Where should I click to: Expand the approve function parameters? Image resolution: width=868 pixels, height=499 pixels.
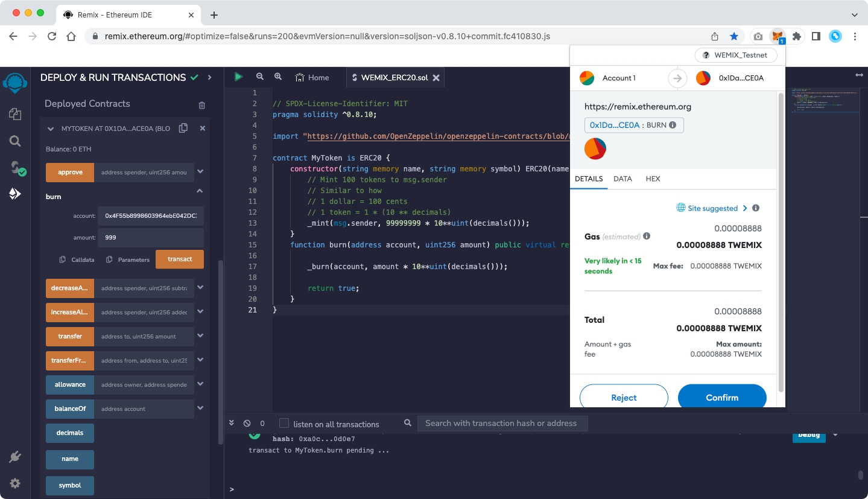(x=200, y=172)
